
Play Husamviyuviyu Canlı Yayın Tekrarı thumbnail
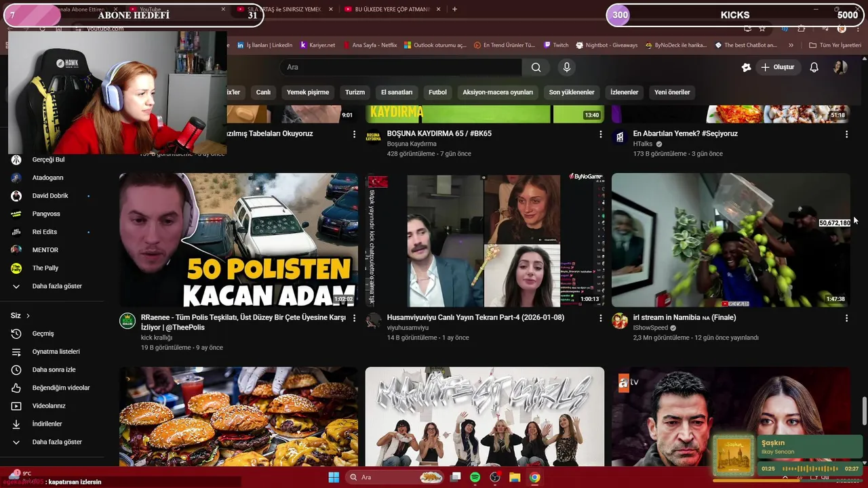click(485, 240)
